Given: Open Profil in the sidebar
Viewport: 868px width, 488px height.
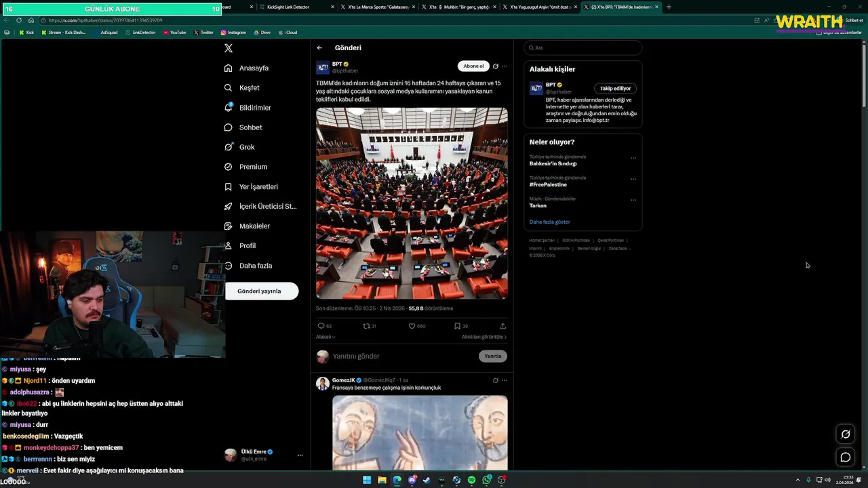Looking at the screenshot, I should 240,245.
